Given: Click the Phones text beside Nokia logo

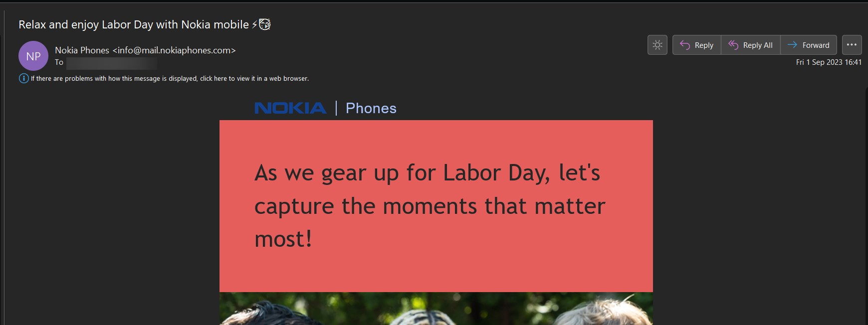Looking at the screenshot, I should pyautogui.click(x=371, y=108).
